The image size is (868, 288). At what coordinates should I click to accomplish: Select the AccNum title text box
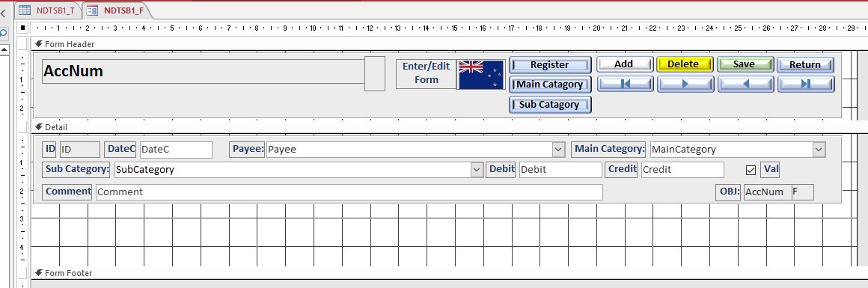(x=204, y=72)
